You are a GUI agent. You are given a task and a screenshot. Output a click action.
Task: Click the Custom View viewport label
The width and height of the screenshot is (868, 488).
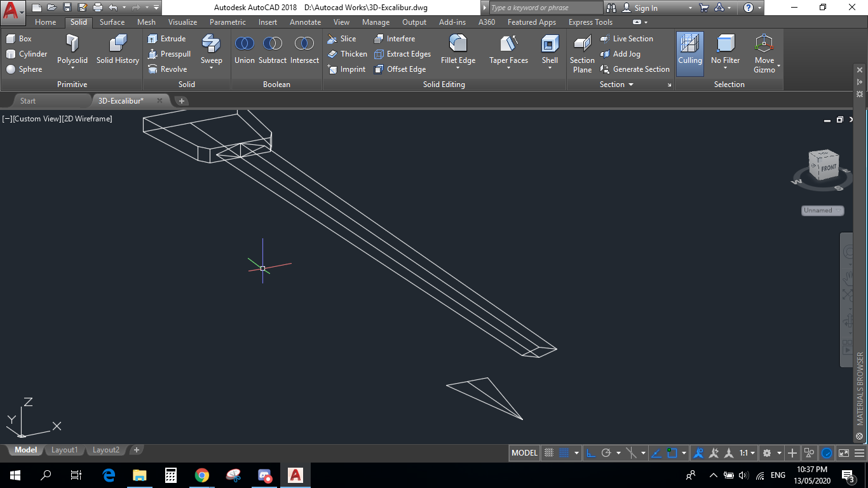tap(36, 119)
